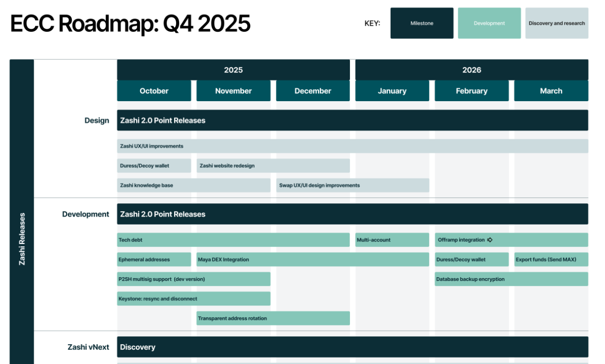This screenshot has height=364, width=605.
Task: Click the 'Zashi website redesign' bar
Action: coord(273,166)
